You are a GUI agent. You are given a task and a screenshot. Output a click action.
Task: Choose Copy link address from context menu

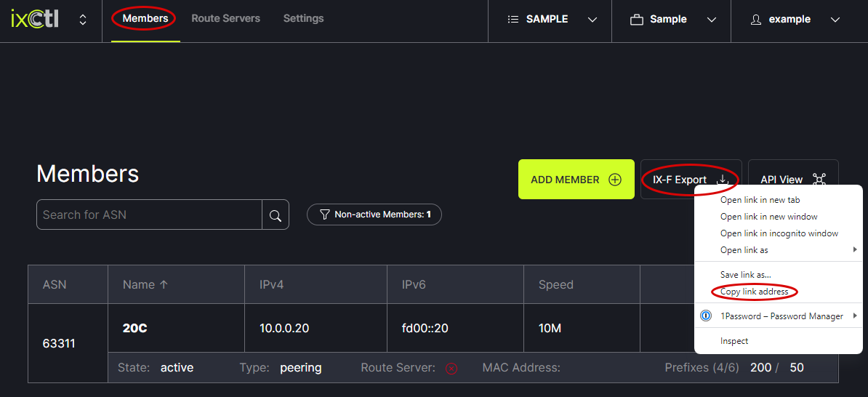(754, 292)
